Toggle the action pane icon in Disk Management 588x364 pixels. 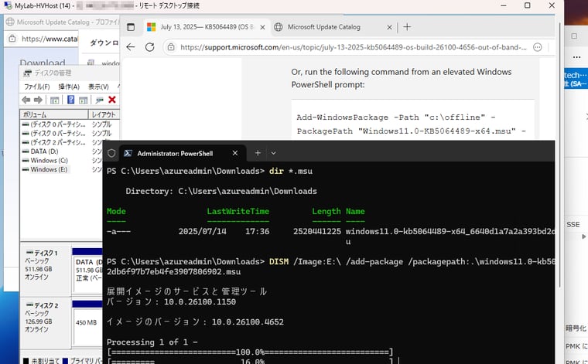(83, 100)
